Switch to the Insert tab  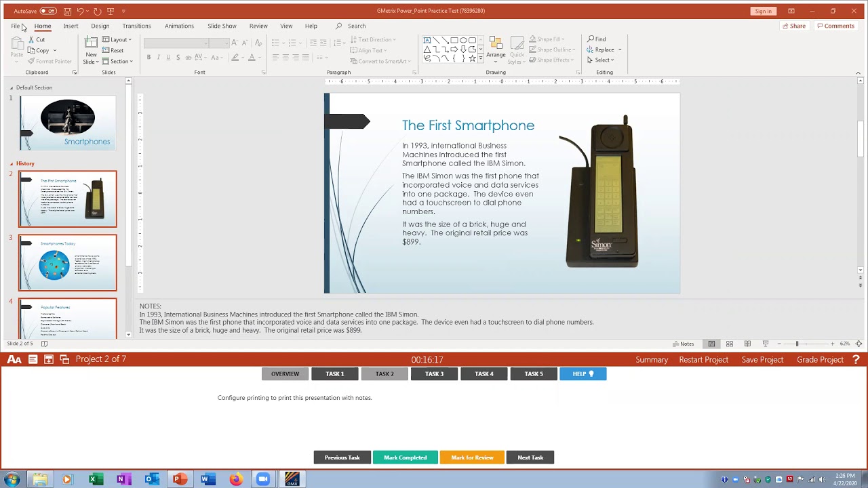[71, 26]
